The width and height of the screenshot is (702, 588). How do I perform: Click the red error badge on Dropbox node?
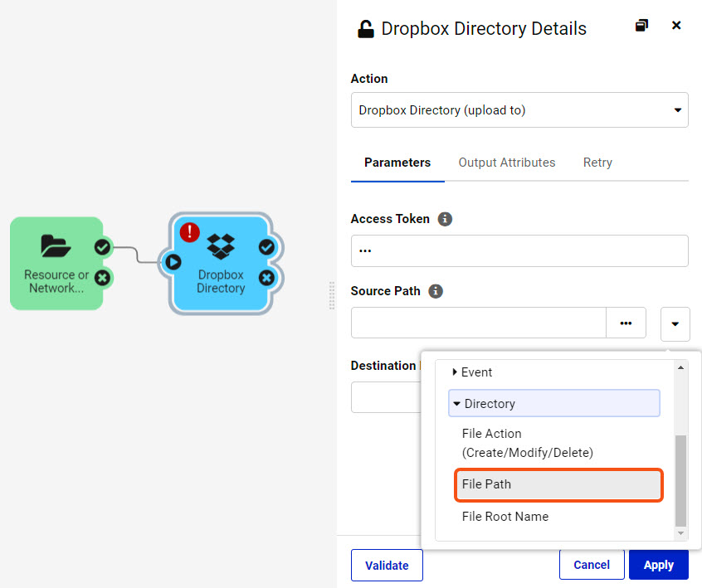189,233
